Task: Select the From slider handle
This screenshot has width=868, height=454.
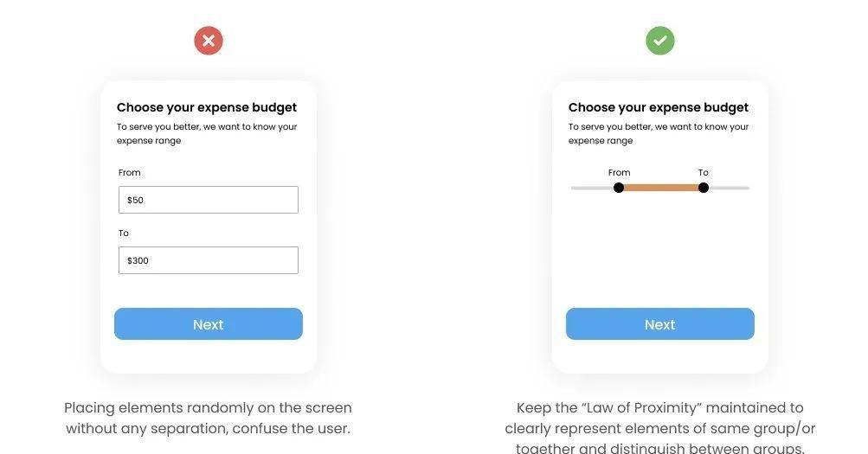Action: (619, 188)
